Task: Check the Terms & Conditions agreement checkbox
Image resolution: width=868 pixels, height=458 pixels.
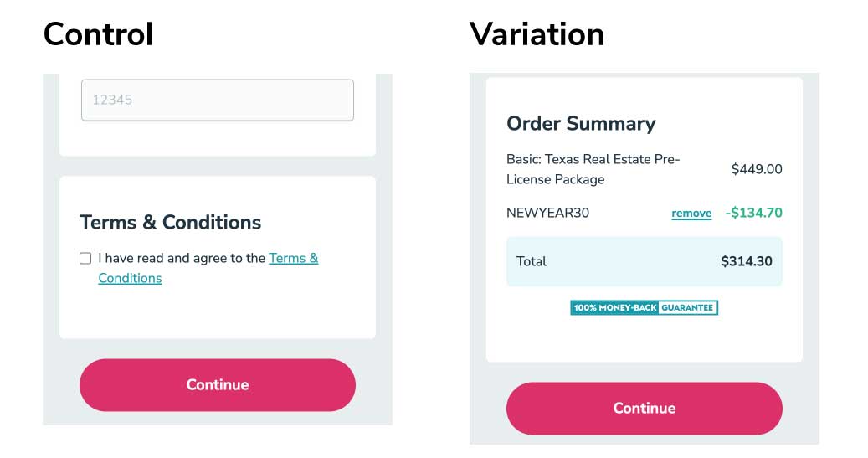Action: point(85,259)
